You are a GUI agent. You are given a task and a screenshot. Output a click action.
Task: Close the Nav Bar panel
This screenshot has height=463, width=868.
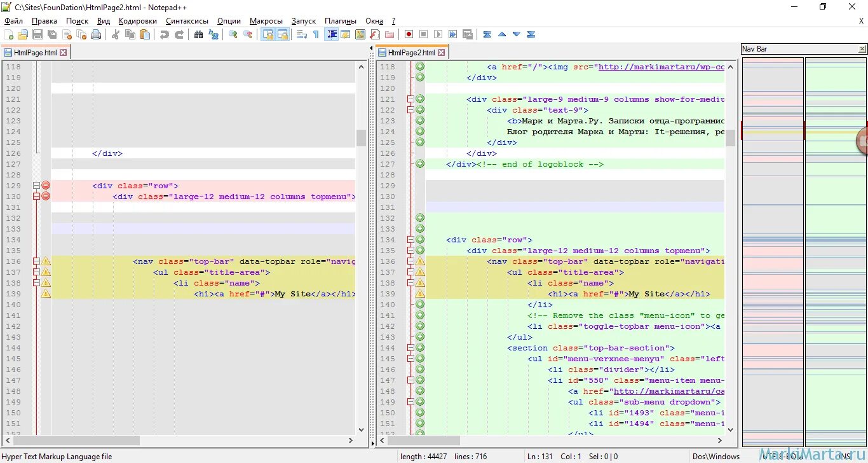862,49
